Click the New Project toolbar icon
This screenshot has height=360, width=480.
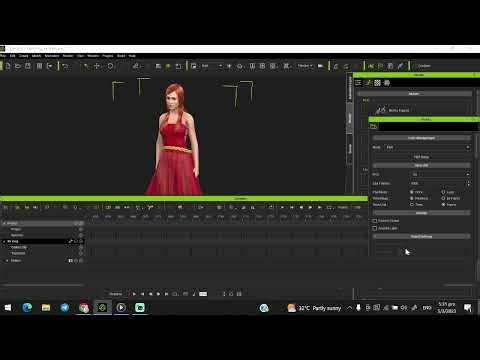point(8,66)
